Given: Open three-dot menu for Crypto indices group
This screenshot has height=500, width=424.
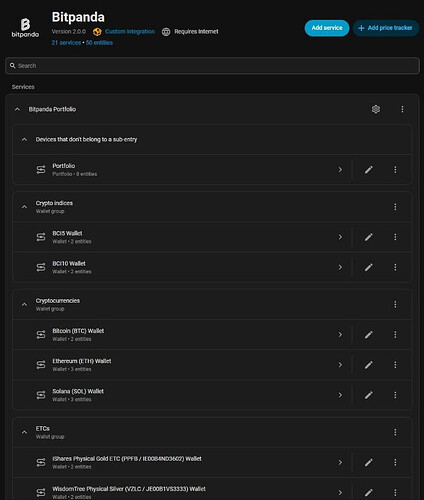Looking at the screenshot, I should click(395, 207).
